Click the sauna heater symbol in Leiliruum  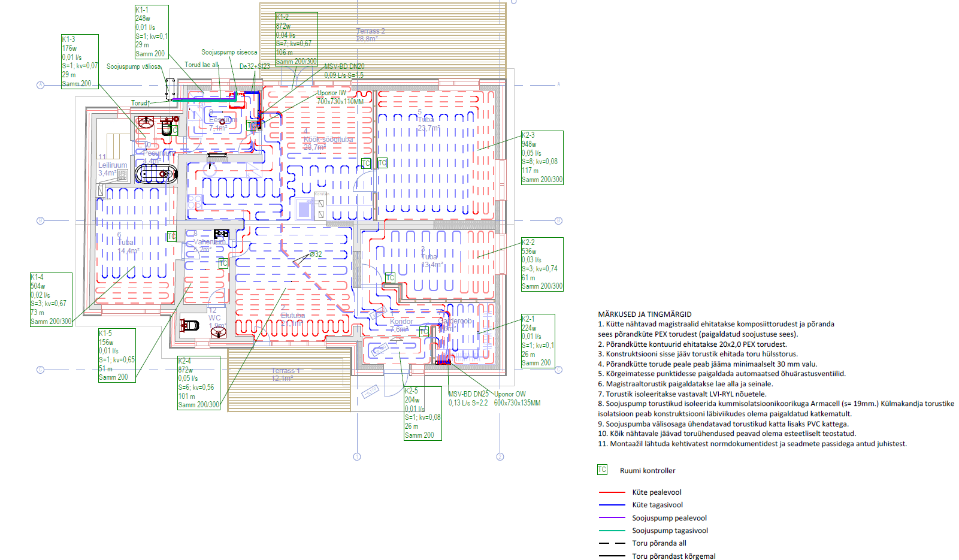click(122, 175)
